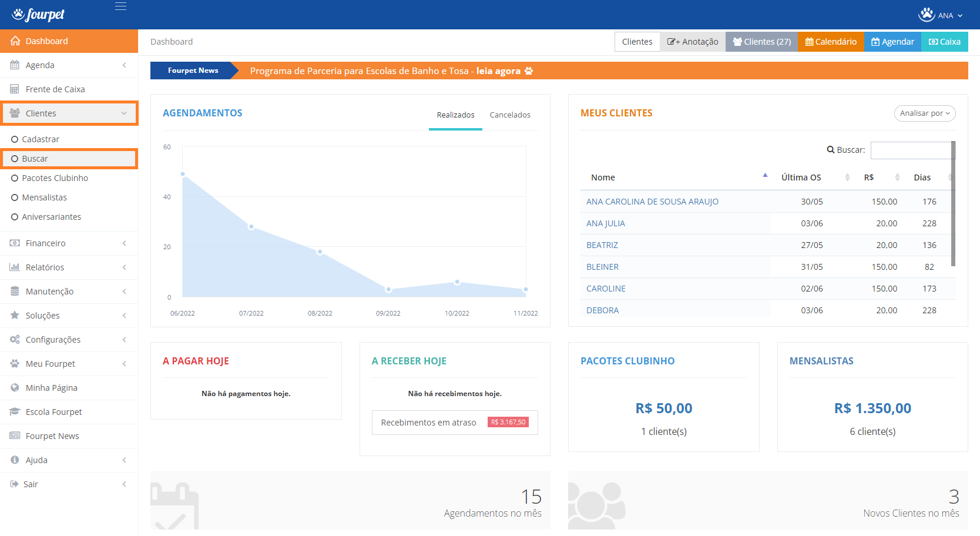Expand the Soluções menu chevron
Image resolution: width=980 pixels, height=536 pixels.
point(124,316)
